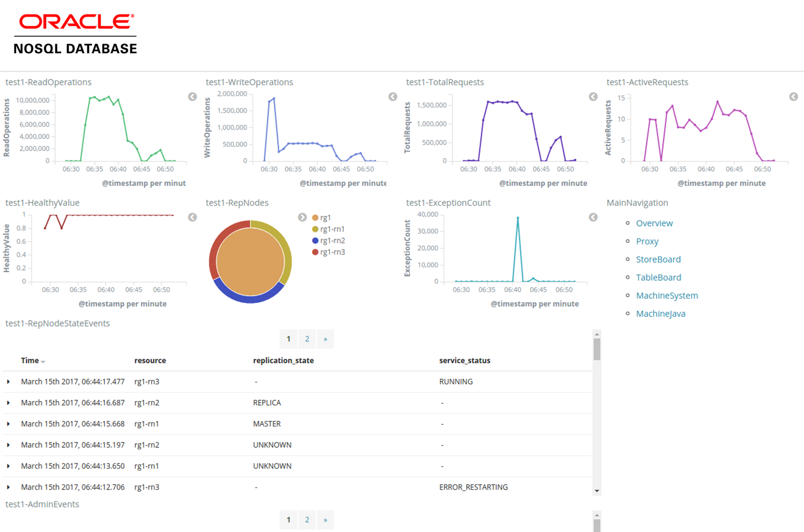
Task: Click the timestamp March 15th 2017, 06:44:17.477
Action: pos(73,382)
